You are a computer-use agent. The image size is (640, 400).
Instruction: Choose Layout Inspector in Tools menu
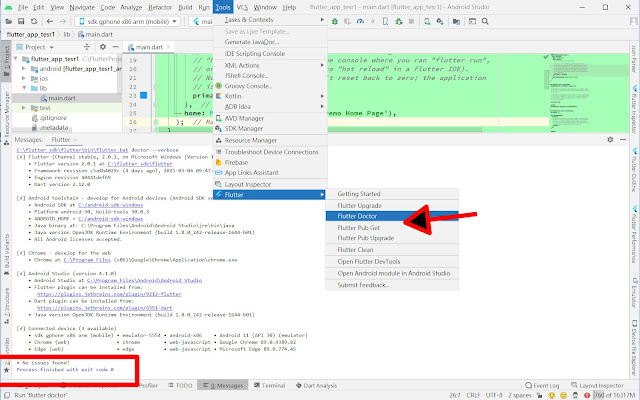270,184
